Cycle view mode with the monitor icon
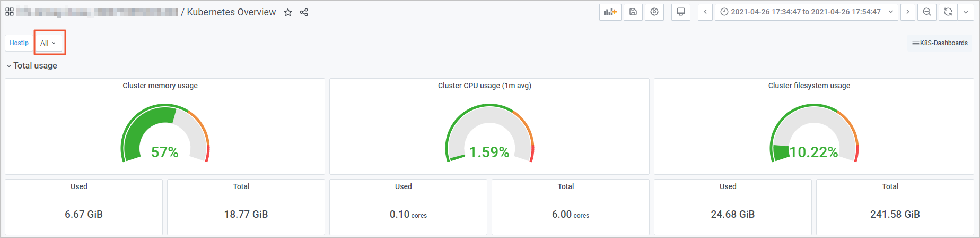980x238 pixels. tap(681, 12)
